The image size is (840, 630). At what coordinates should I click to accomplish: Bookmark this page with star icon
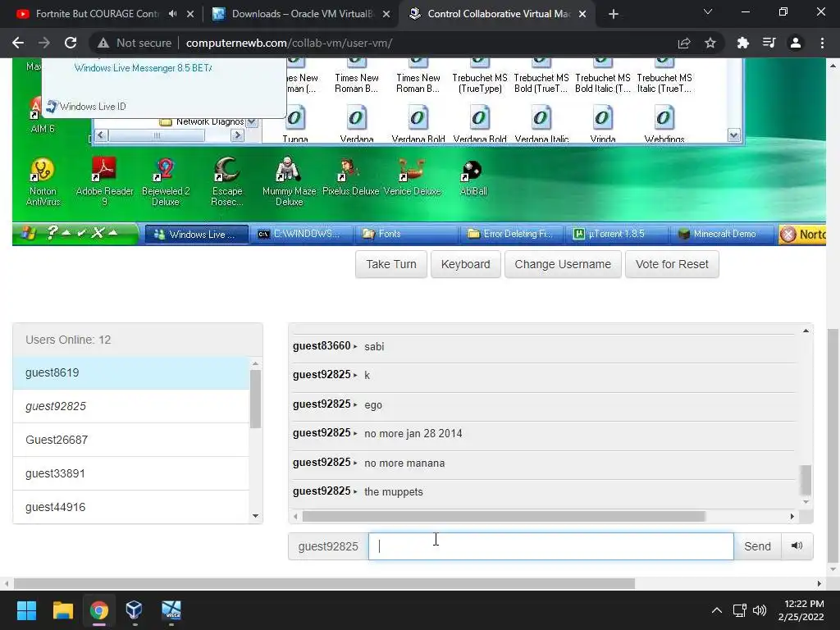(710, 43)
